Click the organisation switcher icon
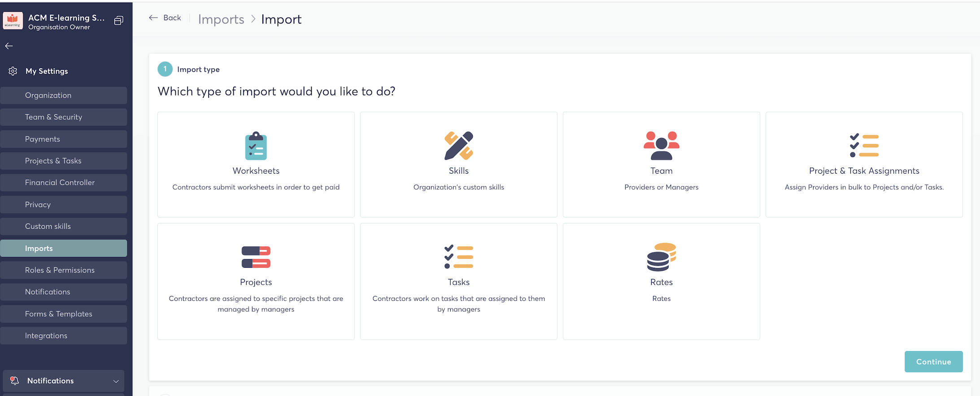Viewport: 980px width, 396px height. tap(118, 21)
